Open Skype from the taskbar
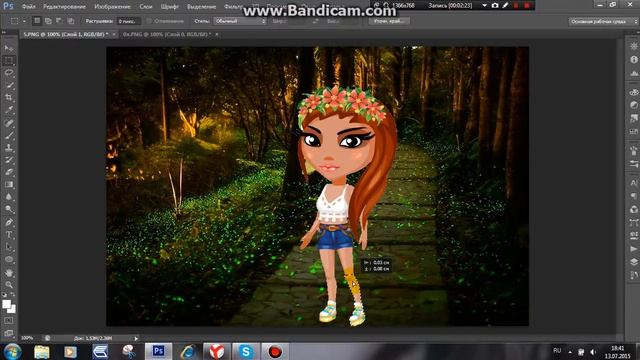The image size is (640, 360). pos(246,351)
